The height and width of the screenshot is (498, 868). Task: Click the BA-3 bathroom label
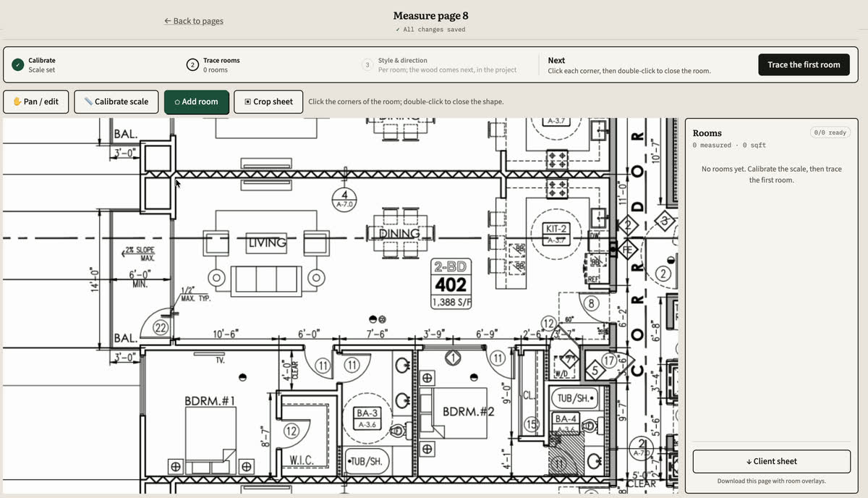point(367,413)
